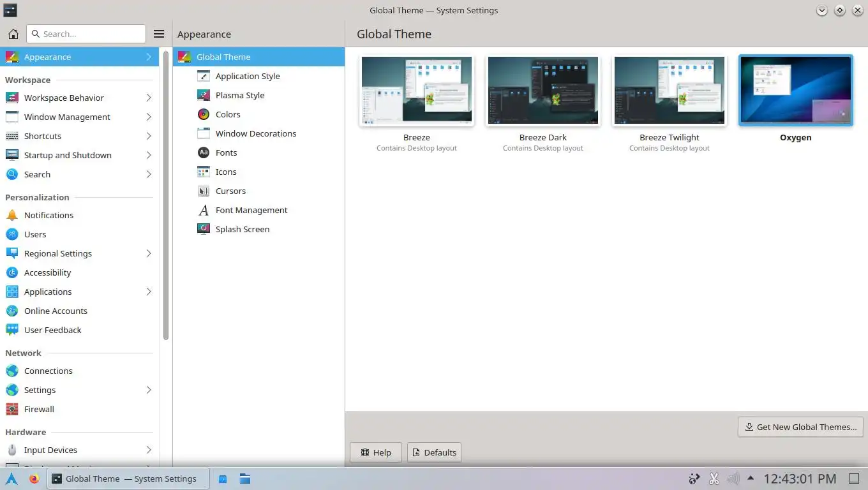Open the Applications category
Screen dimensions: 868x490
tap(79, 292)
